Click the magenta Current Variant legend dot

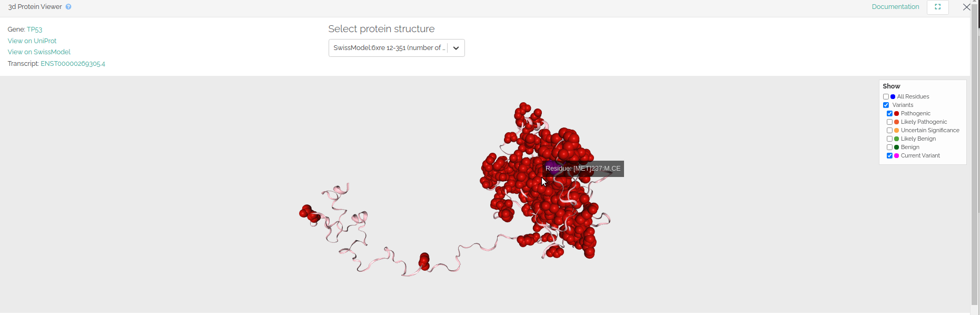(896, 155)
